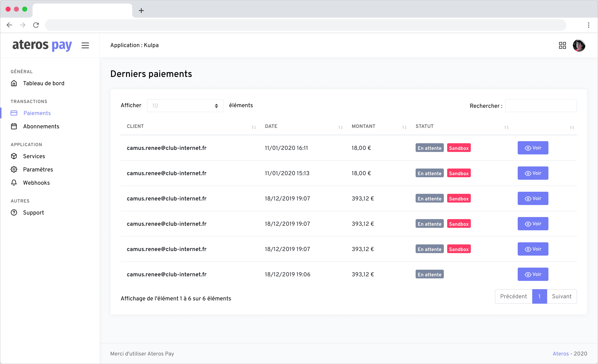Focus the Rechercher search field

click(541, 106)
